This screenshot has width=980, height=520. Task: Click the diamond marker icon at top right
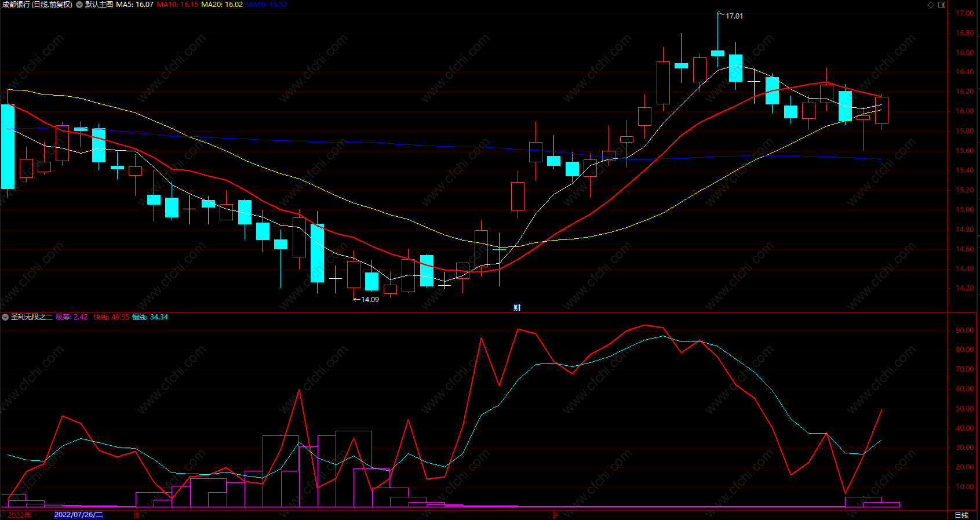931,5
